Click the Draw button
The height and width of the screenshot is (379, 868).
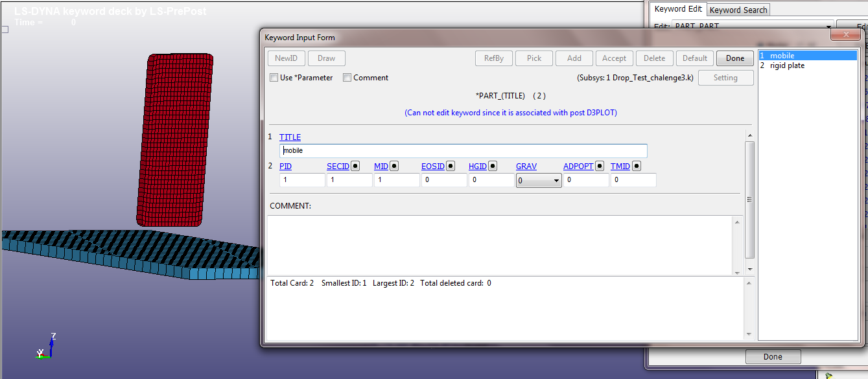pyautogui.click(x=326, y=58)
